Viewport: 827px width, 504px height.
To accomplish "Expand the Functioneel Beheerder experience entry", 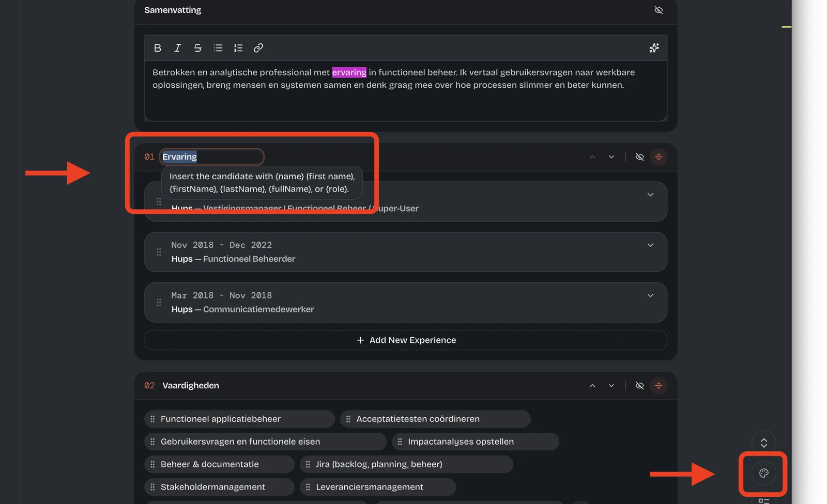I will (x=650, y=245).
